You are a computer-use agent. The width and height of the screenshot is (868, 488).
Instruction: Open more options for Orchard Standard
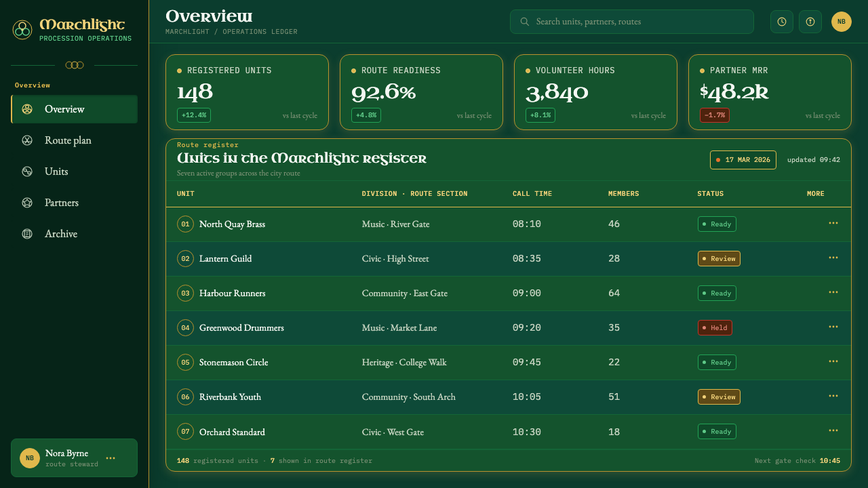click(x=833, y=430)
